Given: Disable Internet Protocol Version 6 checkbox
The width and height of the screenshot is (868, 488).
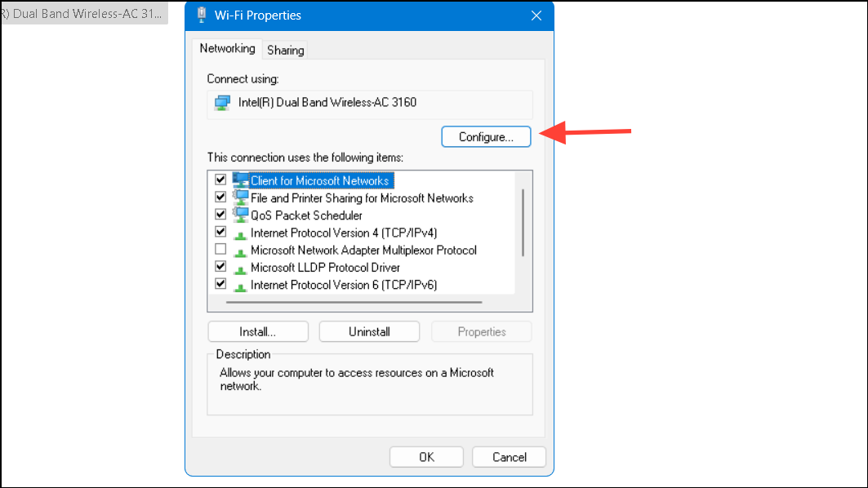Looking at the screenshot, I should click(220, 284).
